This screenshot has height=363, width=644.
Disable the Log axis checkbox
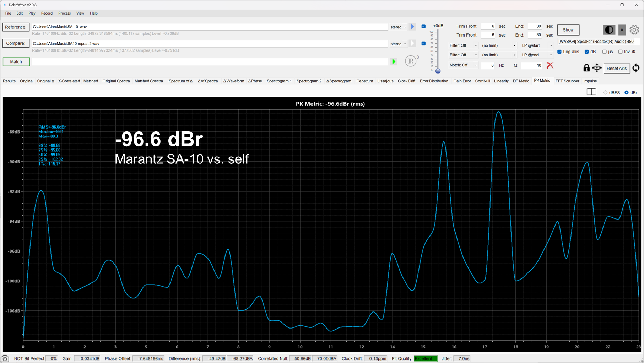tap(559, 52)
